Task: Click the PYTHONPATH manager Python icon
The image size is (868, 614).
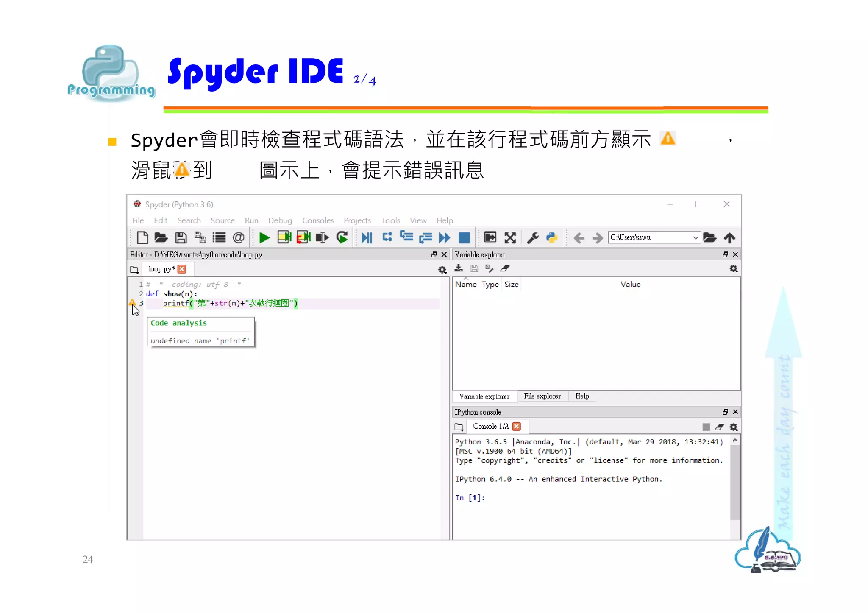Action: (x=552, y=238)
